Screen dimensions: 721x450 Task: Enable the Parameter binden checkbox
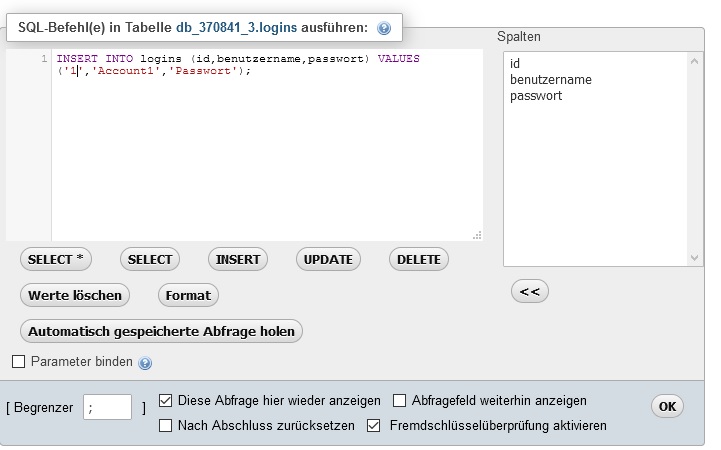18,362
